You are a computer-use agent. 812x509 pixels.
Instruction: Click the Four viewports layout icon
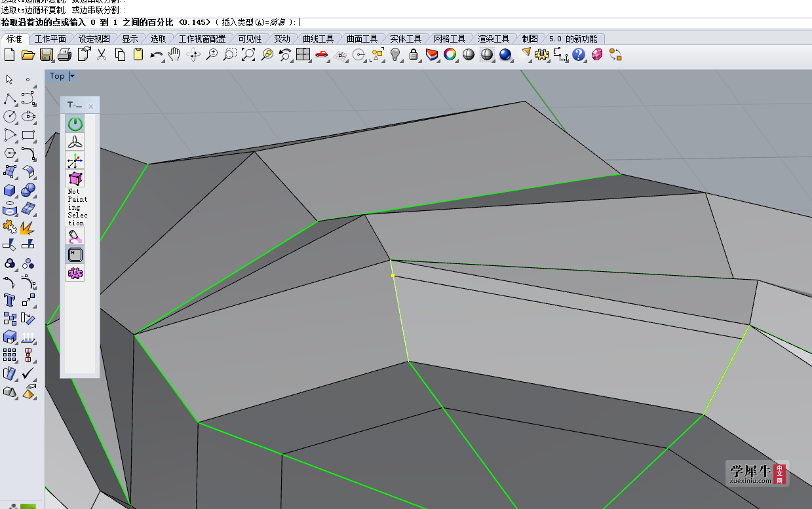[x=303, y=55]
